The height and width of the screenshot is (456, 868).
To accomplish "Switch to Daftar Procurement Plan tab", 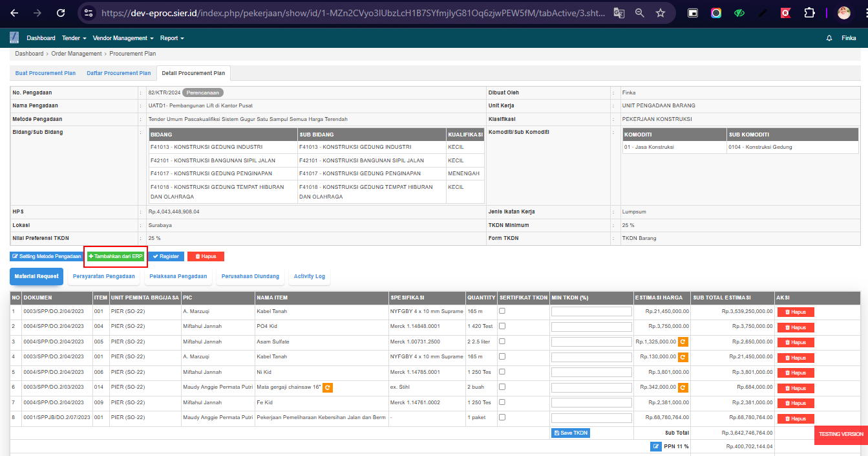I will click(x=119, y=73).
